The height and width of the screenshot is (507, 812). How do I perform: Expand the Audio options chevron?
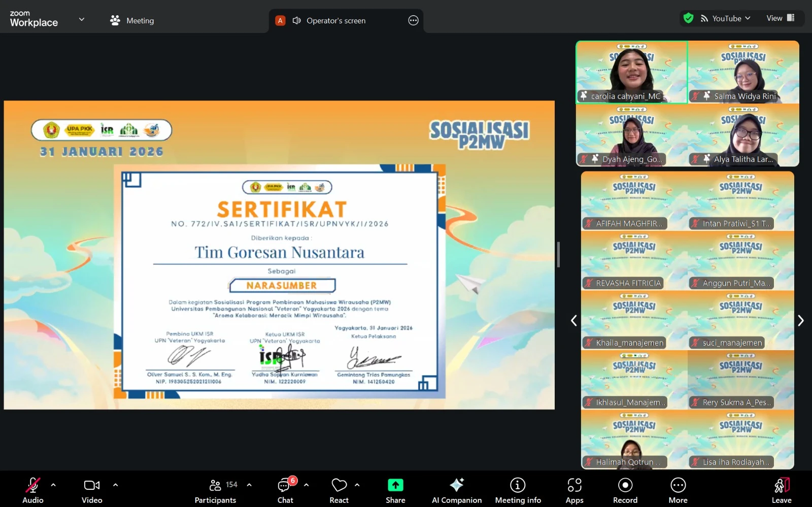click(53, 486)
